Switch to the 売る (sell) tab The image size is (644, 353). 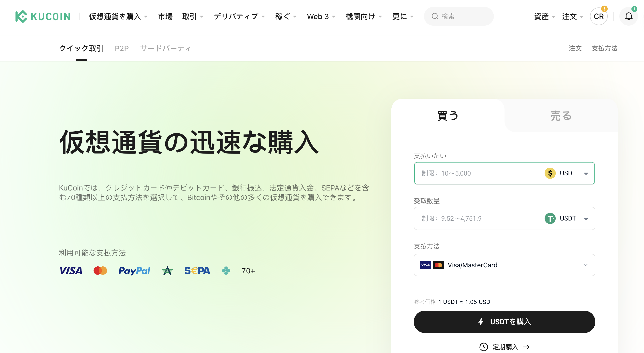[561, 116]
